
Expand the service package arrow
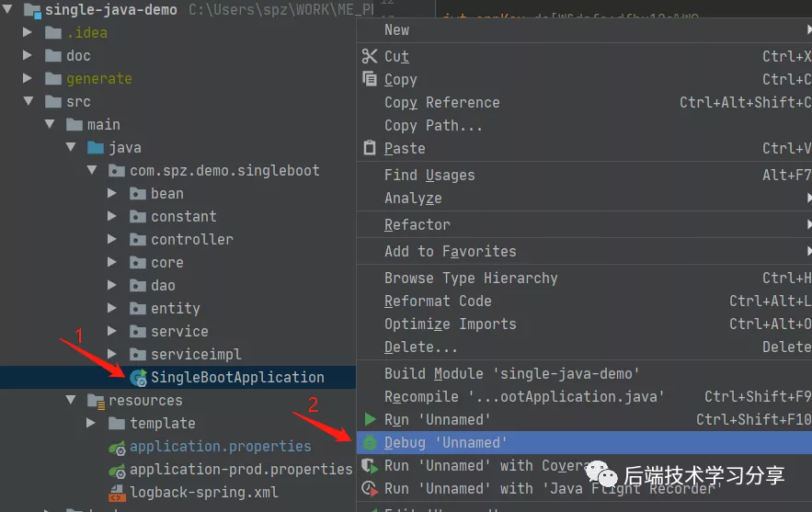coord(112,331)
